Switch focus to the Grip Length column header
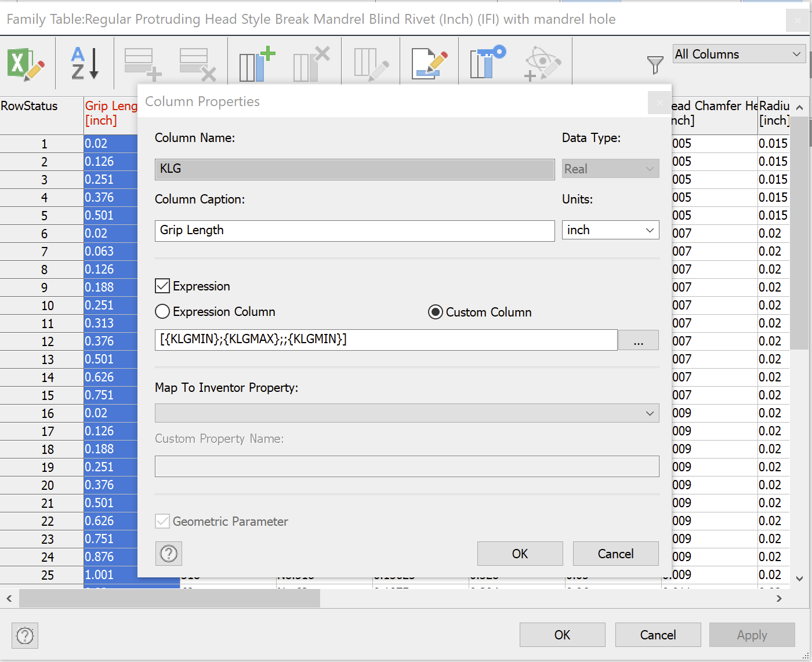The image size is (812, 662). [x=110, y=113]
